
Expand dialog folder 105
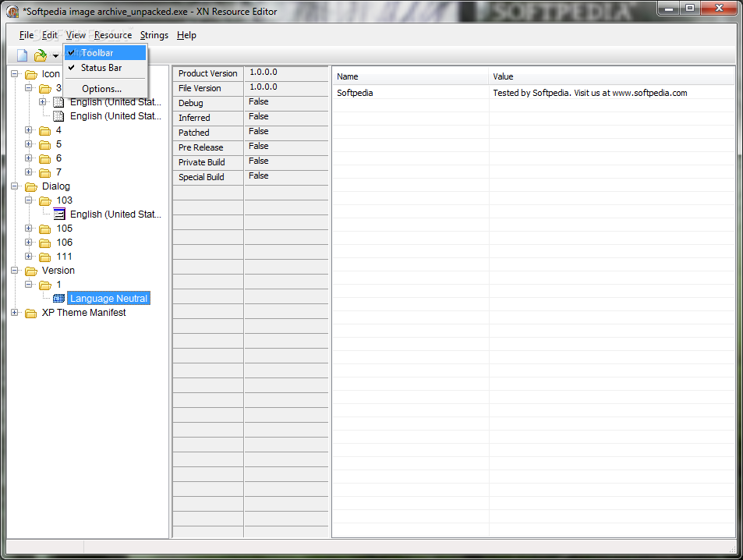(x=28, y=228)
